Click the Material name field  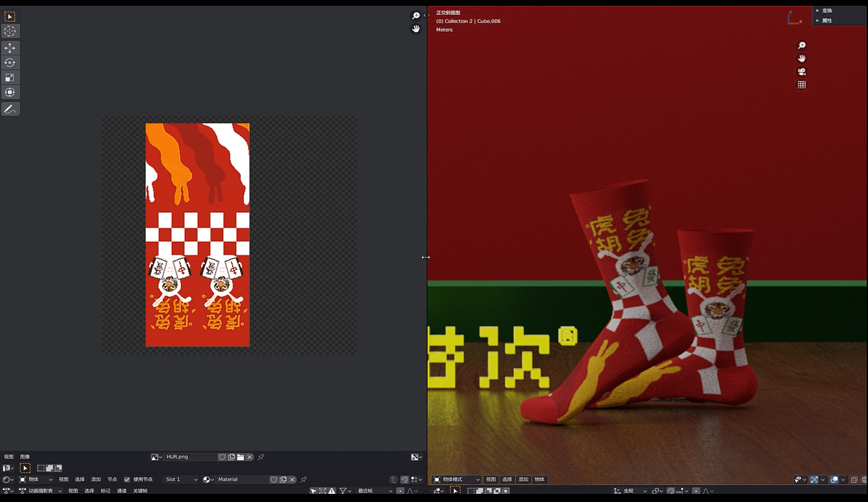[242, 480]
